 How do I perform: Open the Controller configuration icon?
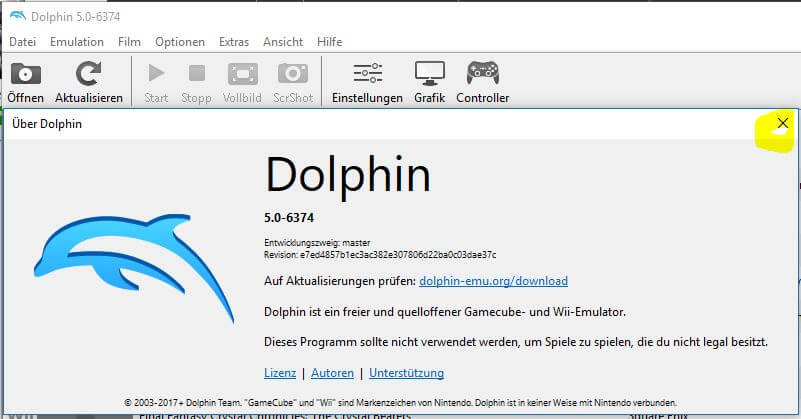coord(482,74)
